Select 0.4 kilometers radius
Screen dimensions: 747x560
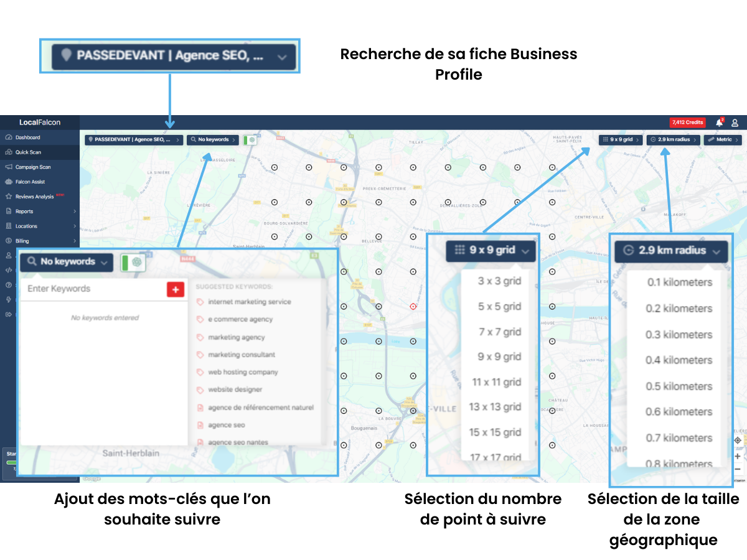679,360
